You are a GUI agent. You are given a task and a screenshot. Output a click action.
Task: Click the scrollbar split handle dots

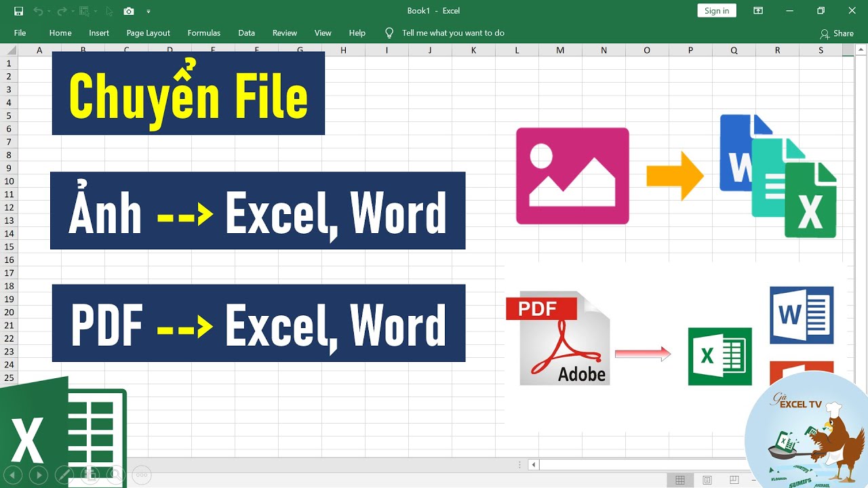point(520,464)
